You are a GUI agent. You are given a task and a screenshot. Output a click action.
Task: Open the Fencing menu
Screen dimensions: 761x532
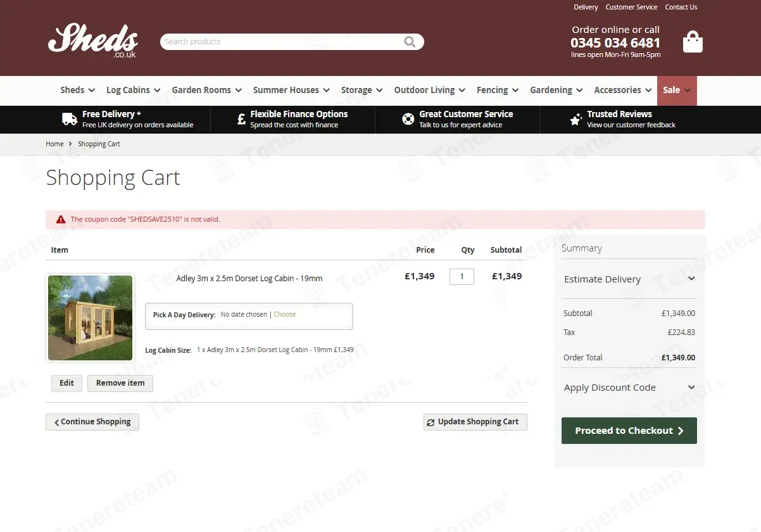tap(498, 90)
